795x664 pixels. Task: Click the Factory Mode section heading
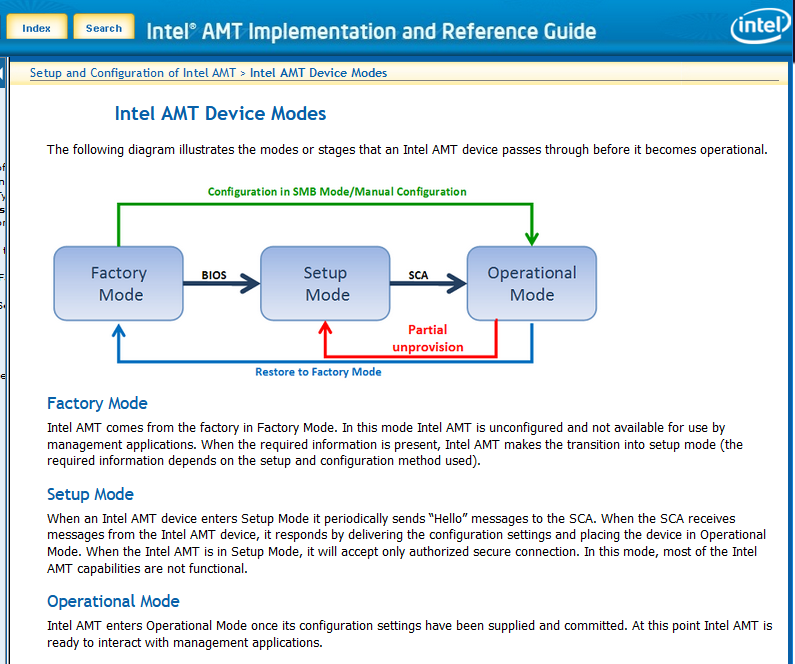click(x=97, y=403)
